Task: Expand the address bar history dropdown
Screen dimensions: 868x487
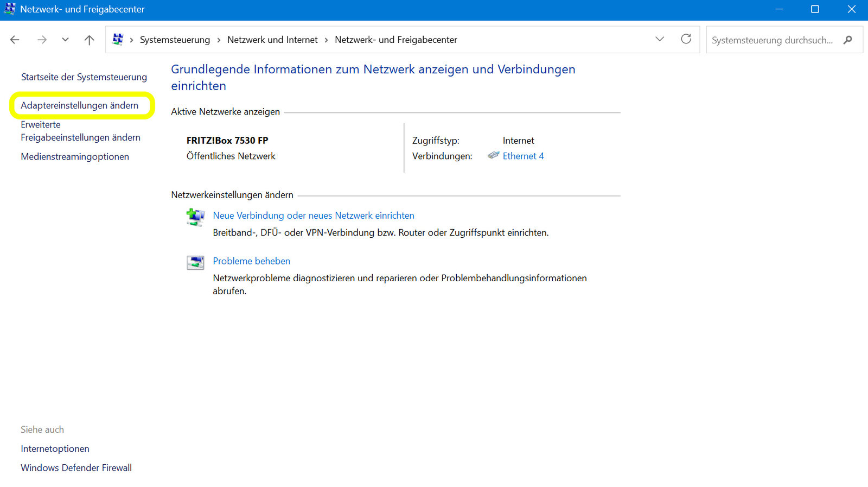Action: pyautogui.click(x=660, y=39)
